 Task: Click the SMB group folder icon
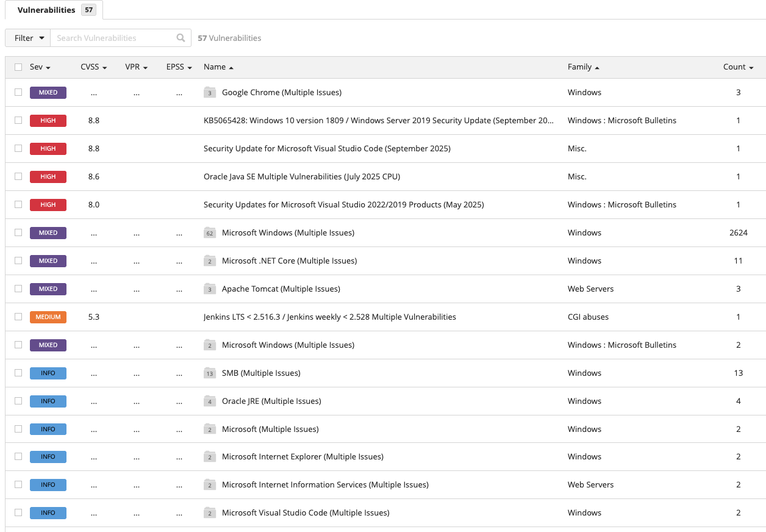tap(210, 373)
